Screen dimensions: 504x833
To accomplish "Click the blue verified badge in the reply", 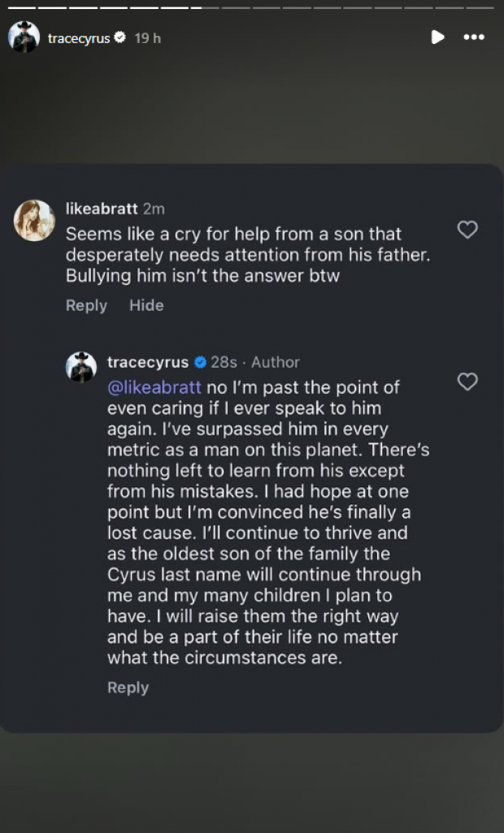I will point(200,362).
